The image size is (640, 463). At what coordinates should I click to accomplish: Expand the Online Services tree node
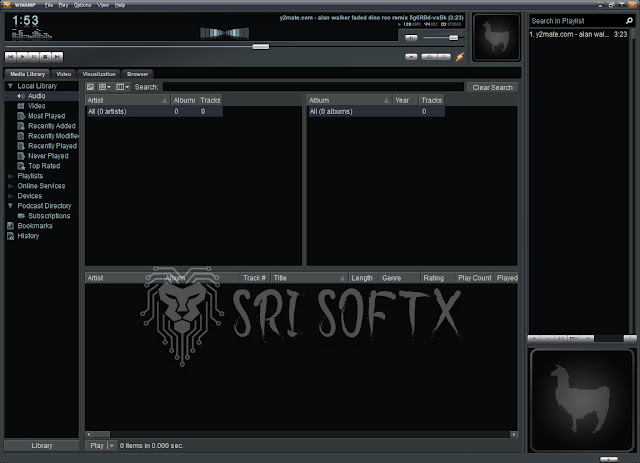click(x=10, y=186)
